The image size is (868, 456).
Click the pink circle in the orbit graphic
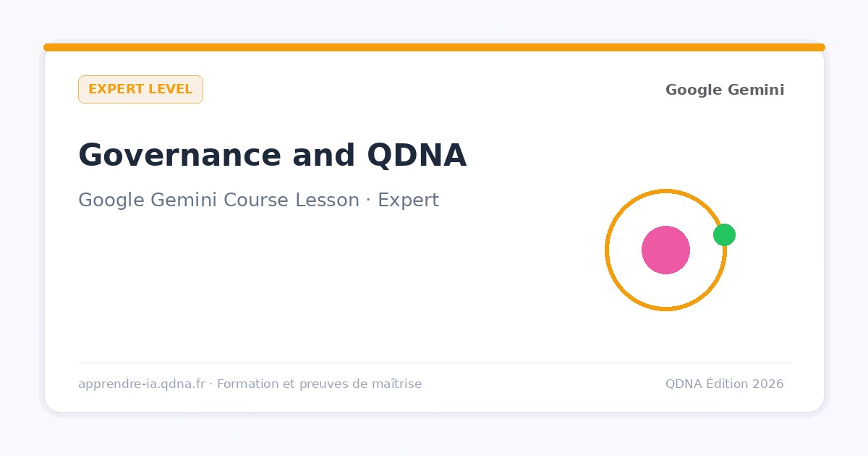665,250
